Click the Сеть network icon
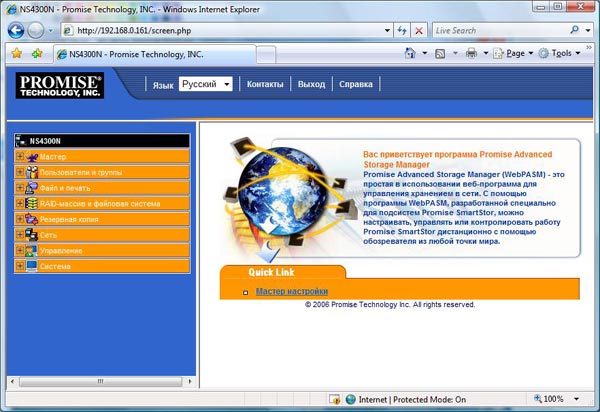 [32, 235]
